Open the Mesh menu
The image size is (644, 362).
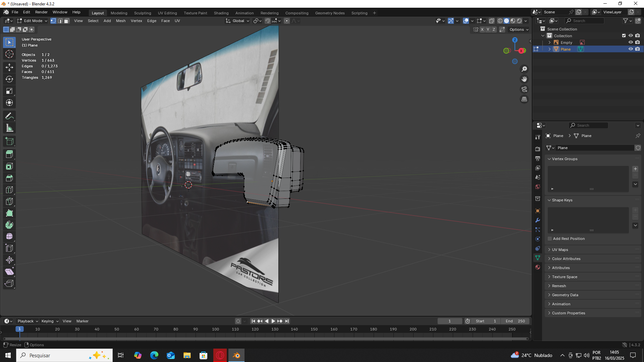tap(121, 21)
